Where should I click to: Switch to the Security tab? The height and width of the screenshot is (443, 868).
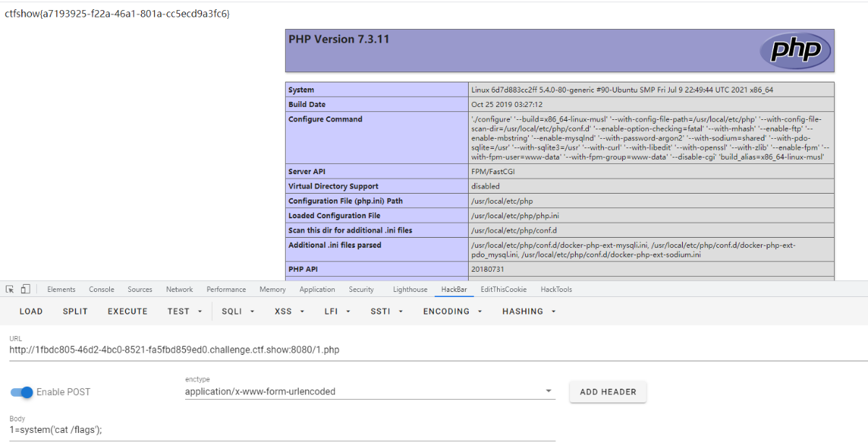tap(361, 289)
